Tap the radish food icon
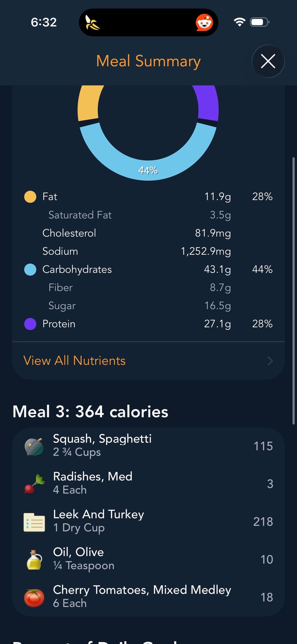 tap(34, 484)
